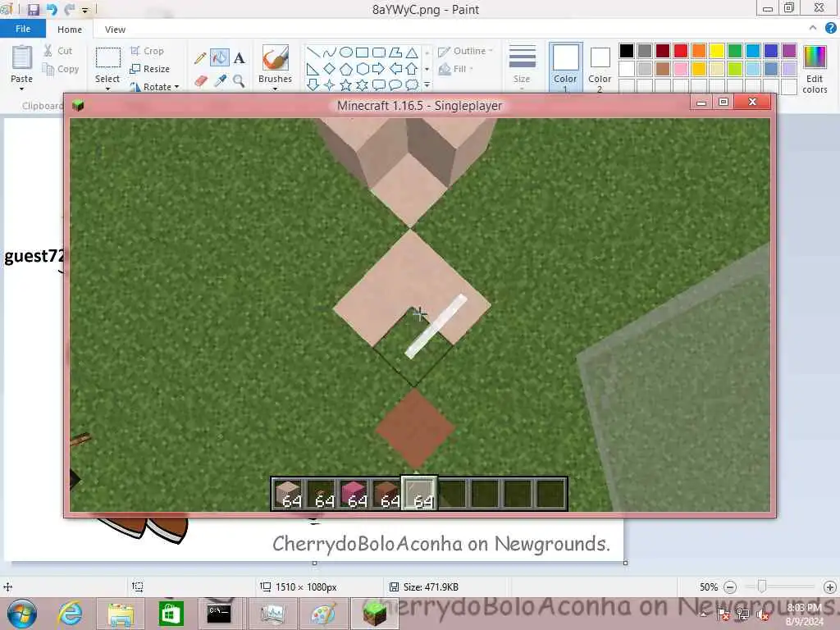
Task: Choose the Up arrow shape
Action: [412, 69]
